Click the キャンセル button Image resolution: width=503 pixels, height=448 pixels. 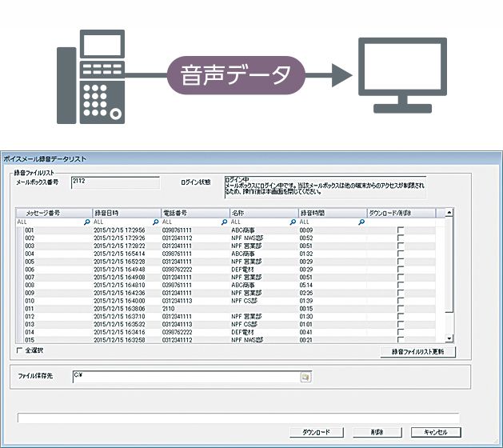436,432
